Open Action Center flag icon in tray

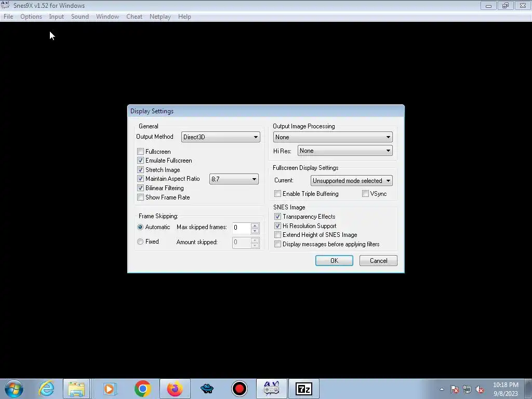[454, 389]
